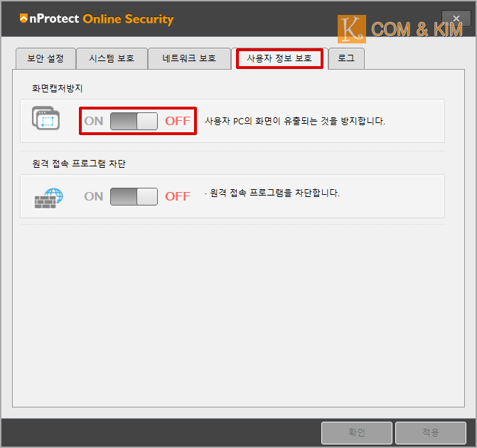Click the screen capture prevention icon

(45, 118)
